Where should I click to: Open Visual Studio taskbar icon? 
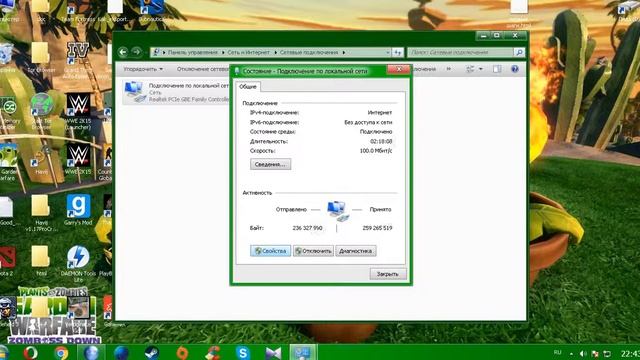tap(273, 353)
